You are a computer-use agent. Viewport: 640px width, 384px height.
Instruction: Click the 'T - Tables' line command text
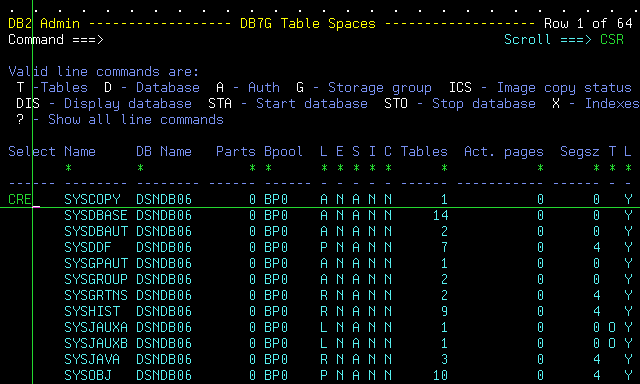point(52,87)
